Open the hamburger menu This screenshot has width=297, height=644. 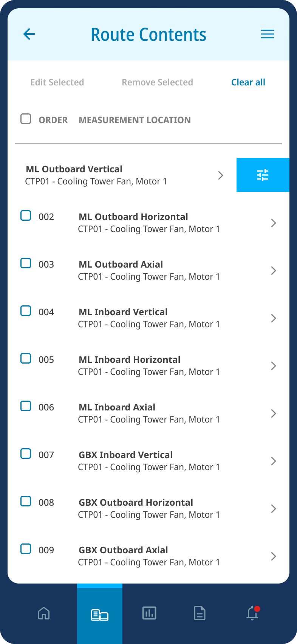click(x=267, y=34)
